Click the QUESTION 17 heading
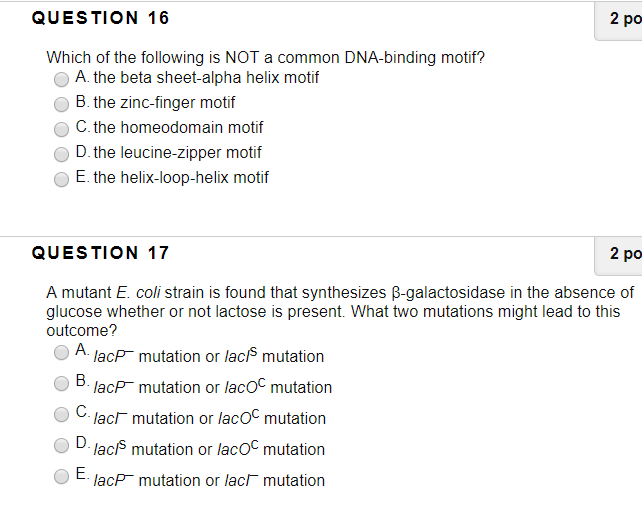Image resolution: width=642 pixels, height=512 pixels. 100,253
